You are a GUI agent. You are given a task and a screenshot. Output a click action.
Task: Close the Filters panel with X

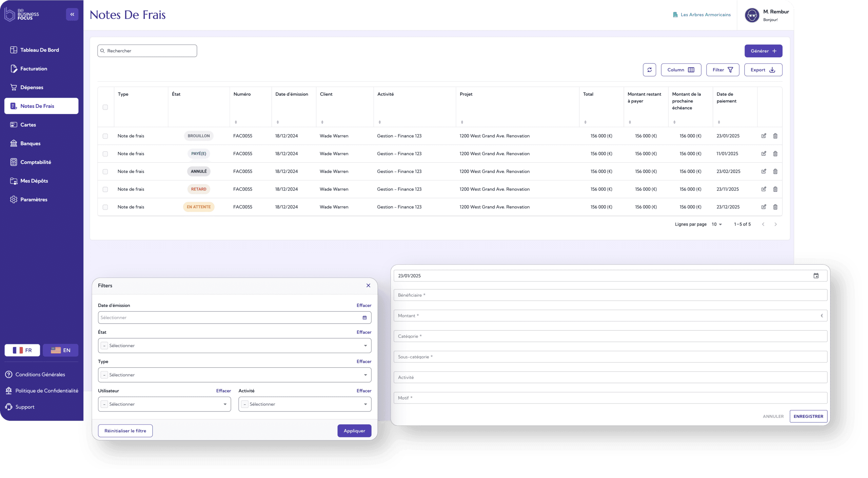(368, 286)
